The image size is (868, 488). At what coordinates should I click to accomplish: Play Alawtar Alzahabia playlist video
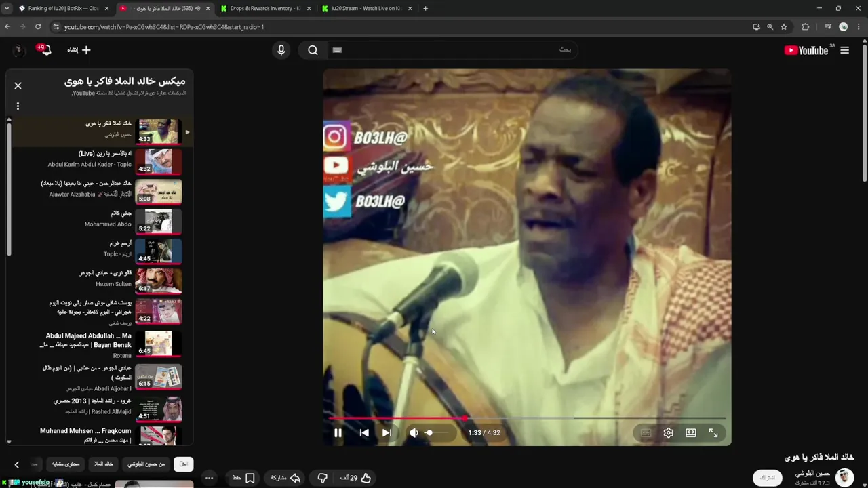pos(98,192)
